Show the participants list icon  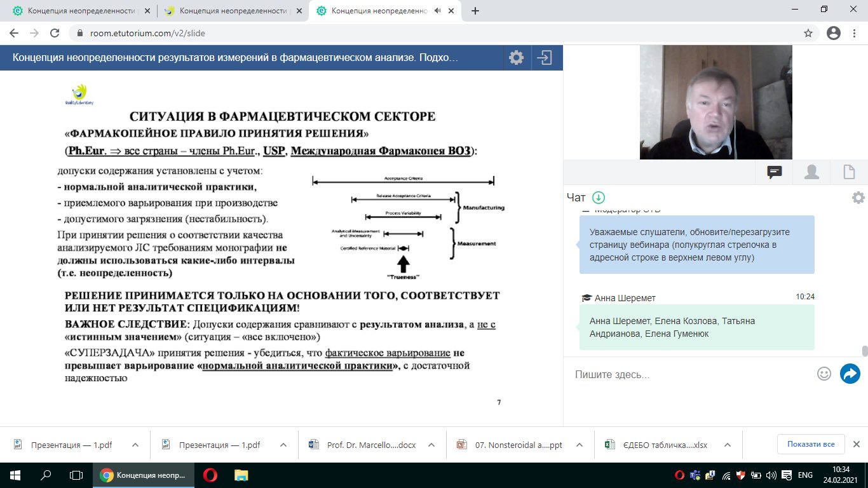(x=811, y=172)
